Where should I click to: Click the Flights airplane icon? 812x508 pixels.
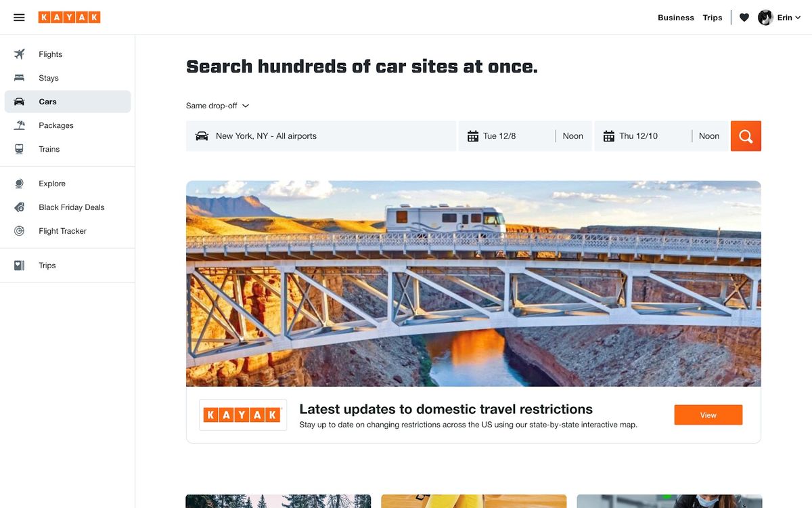[x=20, y=54]
